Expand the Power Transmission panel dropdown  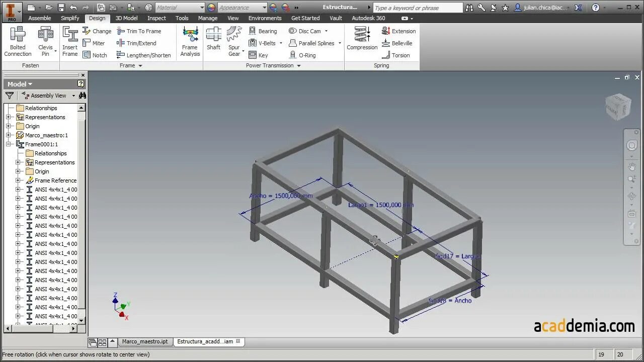click(x=299, y=66)
